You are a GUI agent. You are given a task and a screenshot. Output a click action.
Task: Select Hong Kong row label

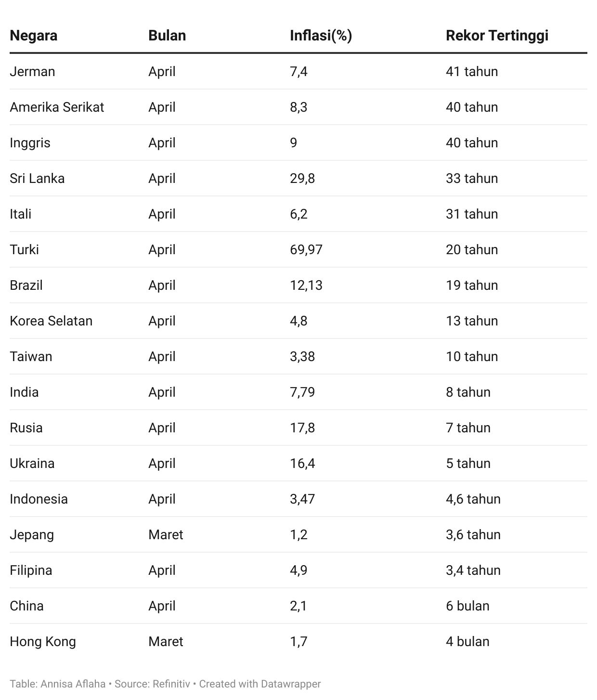43,641
